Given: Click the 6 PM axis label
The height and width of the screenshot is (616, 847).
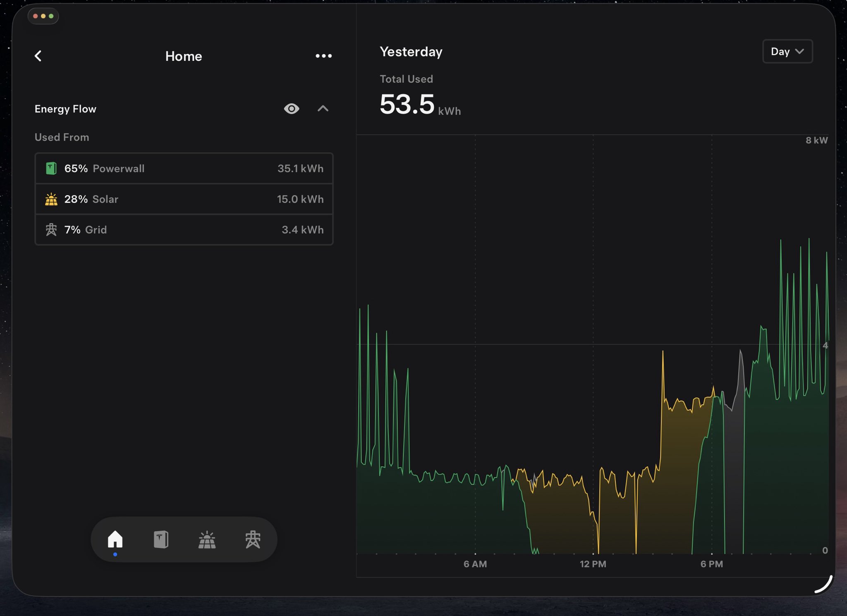Looking at the screenshot, I should 711,564.
